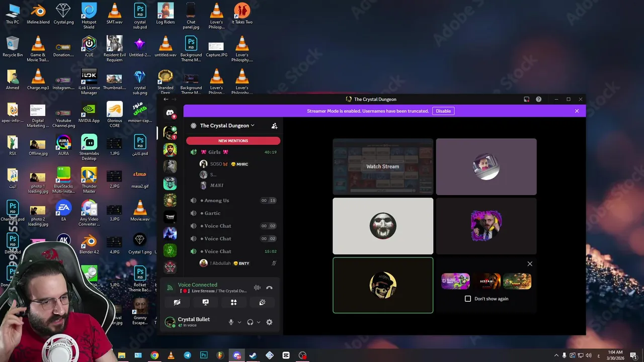Open the connection signal bars icon by Voice Connected
The width and height of the screenshot is (644, 362).
[170, 288]
